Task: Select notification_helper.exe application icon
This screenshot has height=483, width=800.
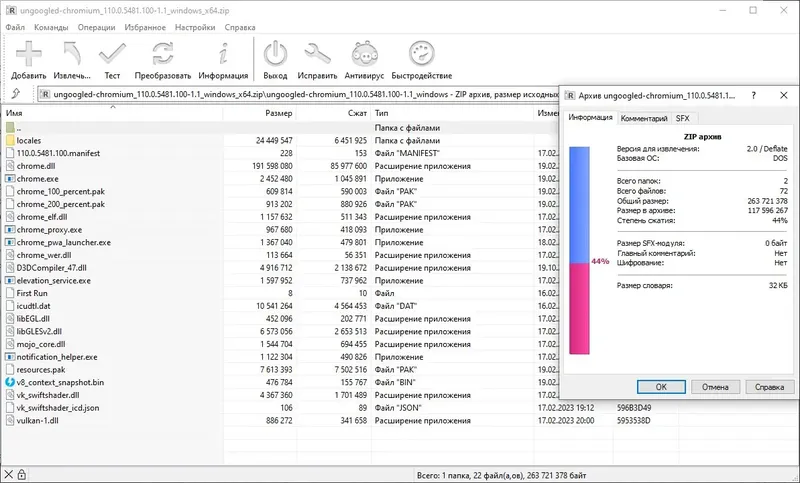Action: click(10, 357)
